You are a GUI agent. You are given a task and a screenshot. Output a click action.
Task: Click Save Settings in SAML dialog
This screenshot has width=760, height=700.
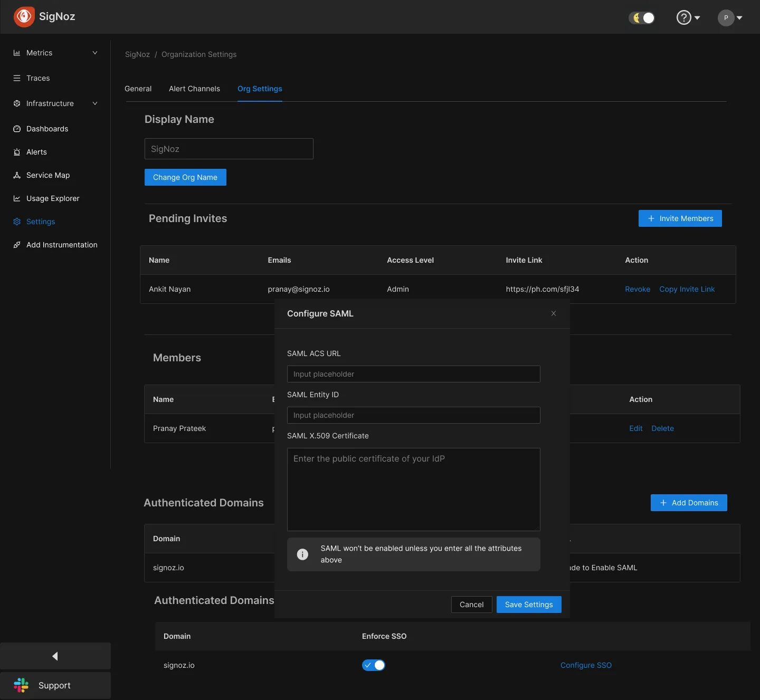click(x=529, y=605)
